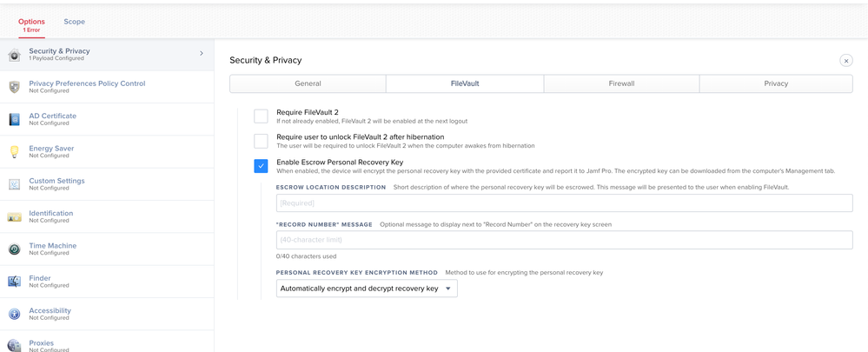This screenshot has width=868, height=352.
Task: Open the Identification card icon
Action: point(15,217)
